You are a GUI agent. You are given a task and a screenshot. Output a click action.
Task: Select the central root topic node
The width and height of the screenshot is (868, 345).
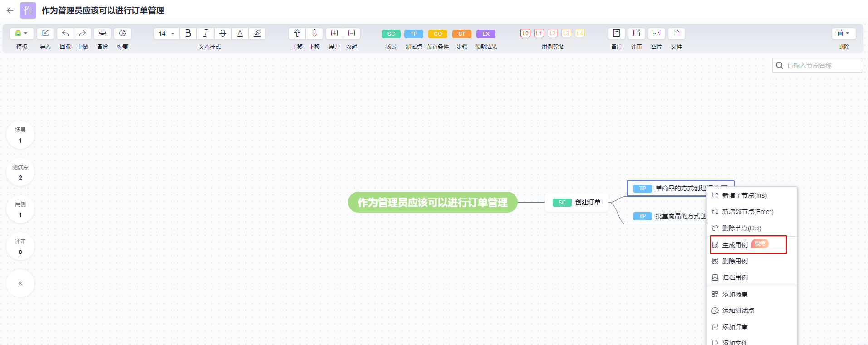[433, 202]
